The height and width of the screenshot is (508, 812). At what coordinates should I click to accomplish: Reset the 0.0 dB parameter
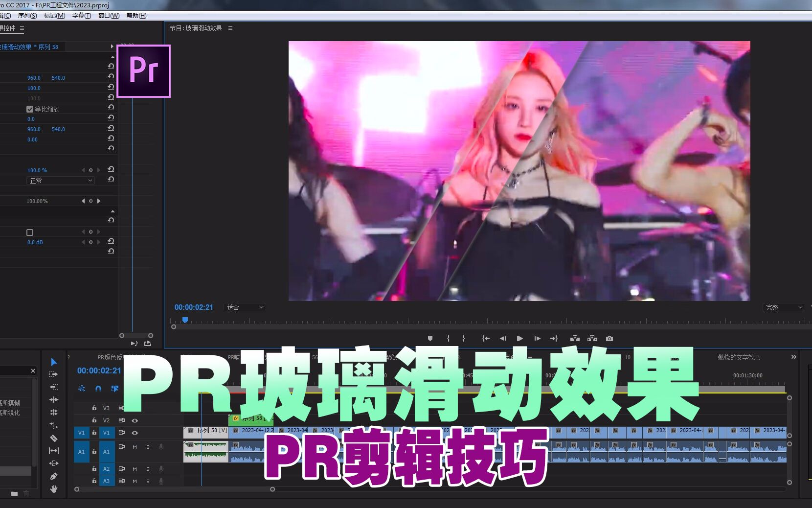(x=111, y=241)
